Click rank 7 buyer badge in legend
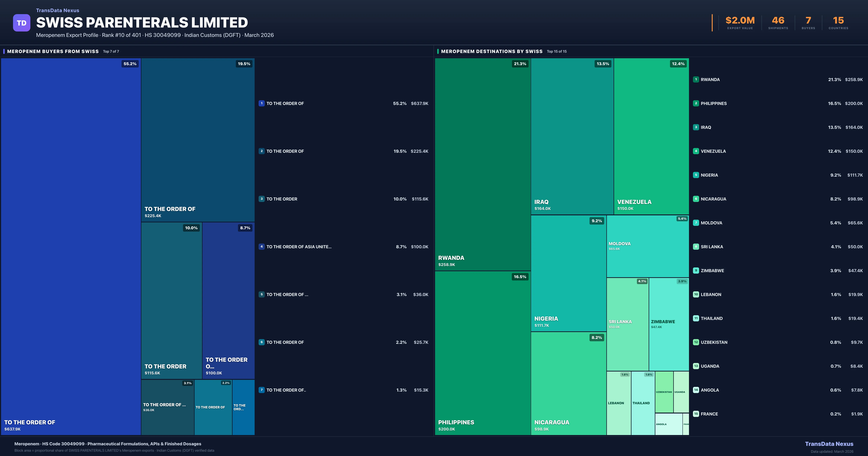This screenshot has height=456, width=868. point(261,390)
